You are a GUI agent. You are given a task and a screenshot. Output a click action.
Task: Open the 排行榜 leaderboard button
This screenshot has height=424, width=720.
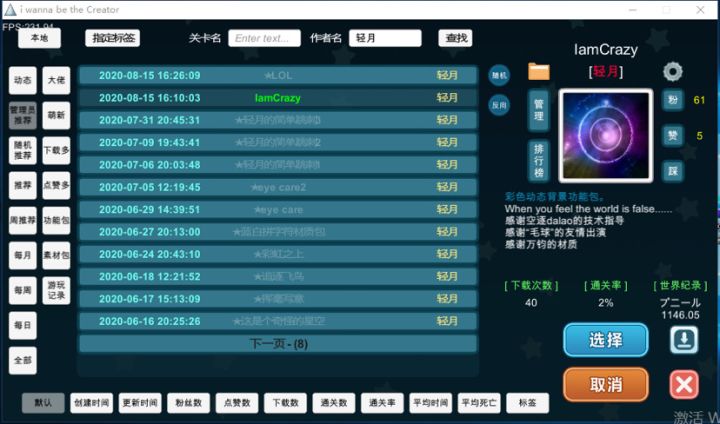539,161
